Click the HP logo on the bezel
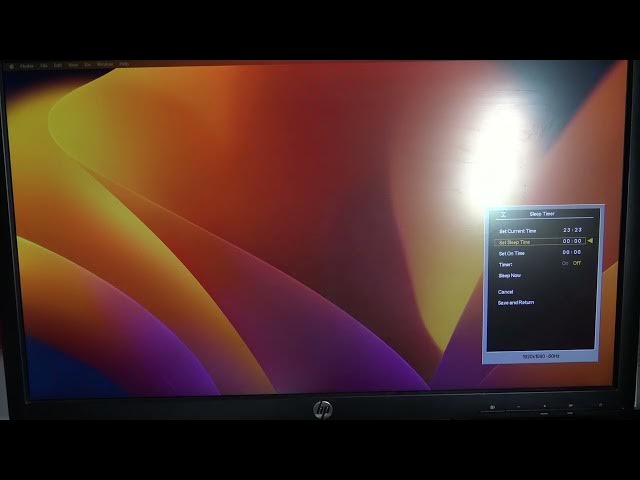Viewport: 640px width, 480px height. pyautogui.click(x=323, y=409)
